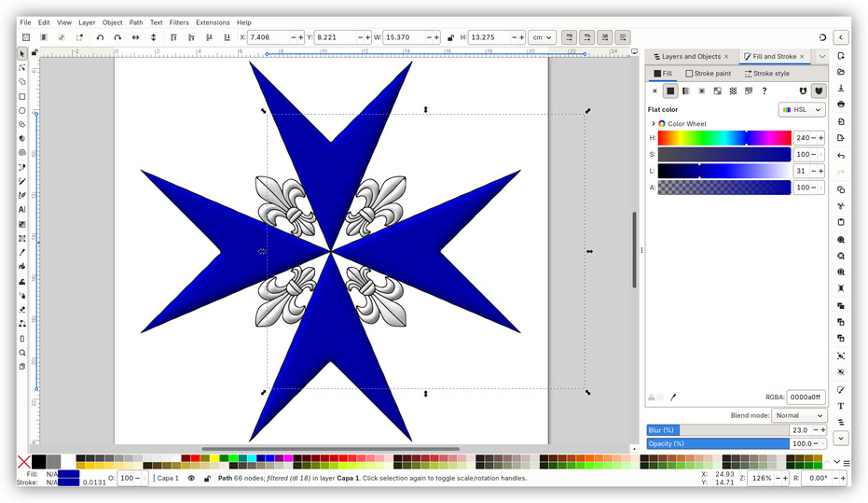Toggle scale rounded corners option
This screenshot has width=868, height=503.
tap(586, 37)
